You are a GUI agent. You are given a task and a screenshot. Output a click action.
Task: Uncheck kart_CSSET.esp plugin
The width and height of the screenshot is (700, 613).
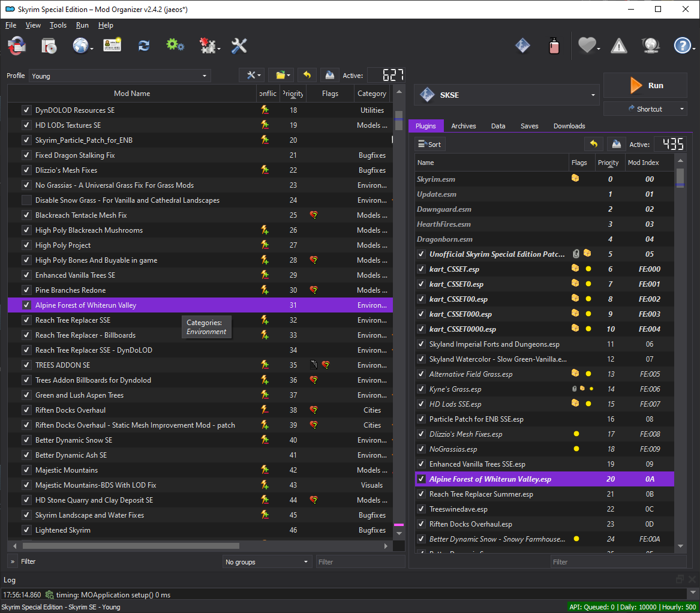(x=421, y=269)
